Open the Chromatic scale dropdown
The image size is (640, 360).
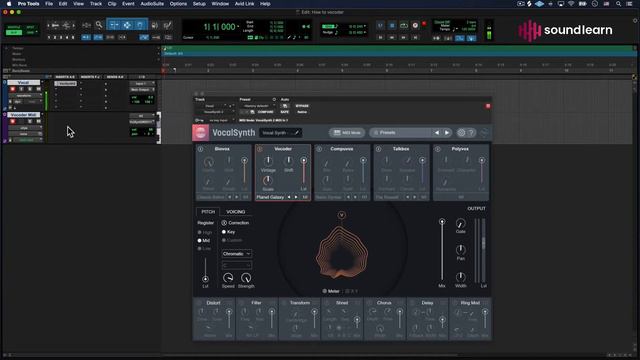[237, 253]
